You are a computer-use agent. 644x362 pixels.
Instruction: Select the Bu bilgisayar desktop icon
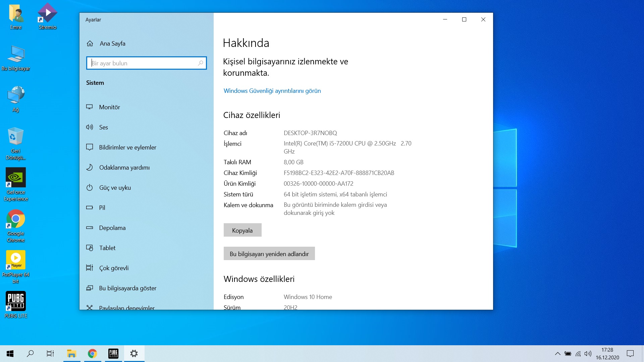pyautogui.click(x=16, y=58)
